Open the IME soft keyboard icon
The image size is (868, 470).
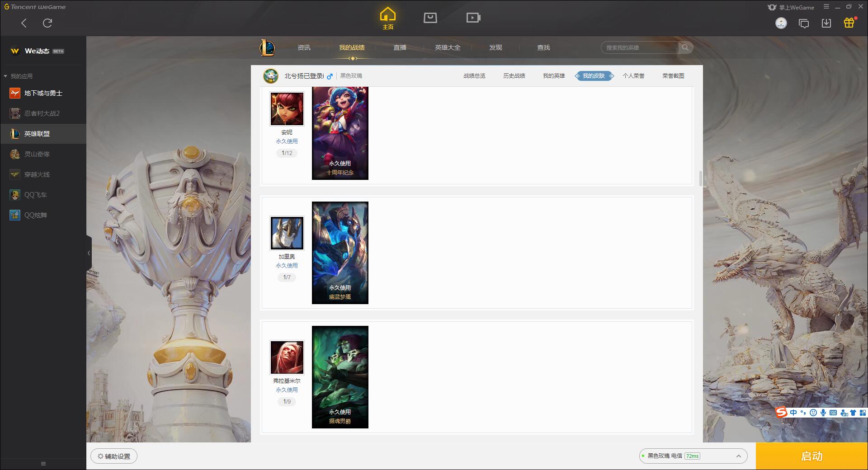point(833,413)
